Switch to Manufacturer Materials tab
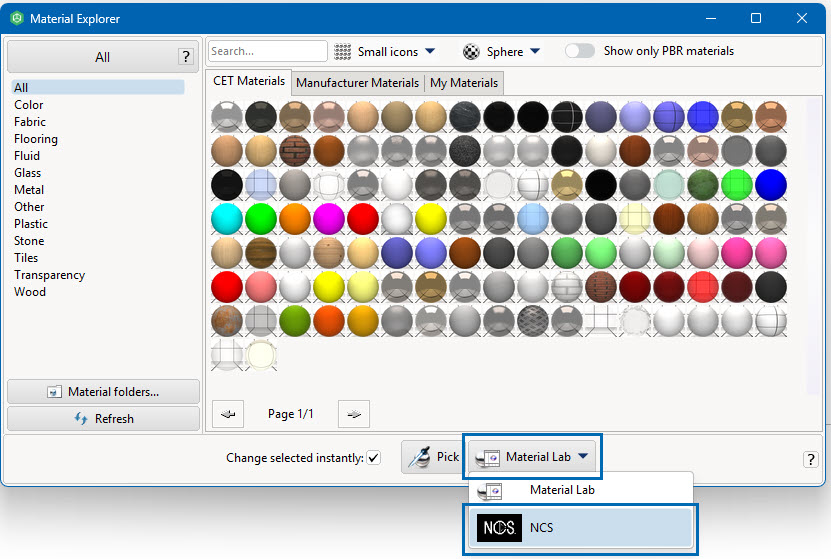 click(357, 83)
